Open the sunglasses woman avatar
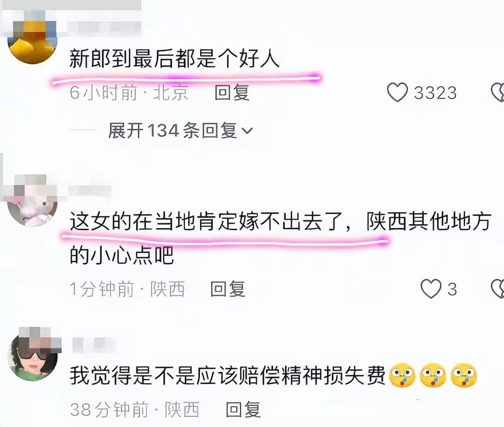Image resolution: width=504 pixels, height=427 pixels. tap(33, 355)
